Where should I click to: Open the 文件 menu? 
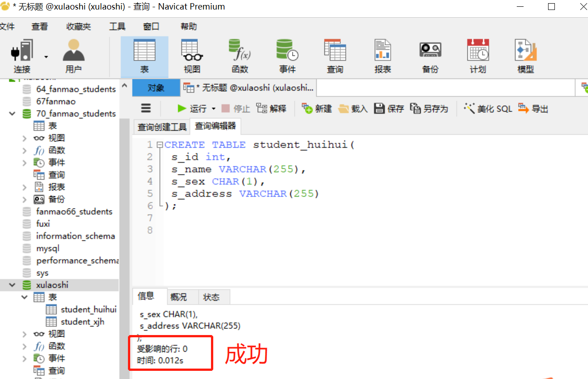[x=7, y=27]
